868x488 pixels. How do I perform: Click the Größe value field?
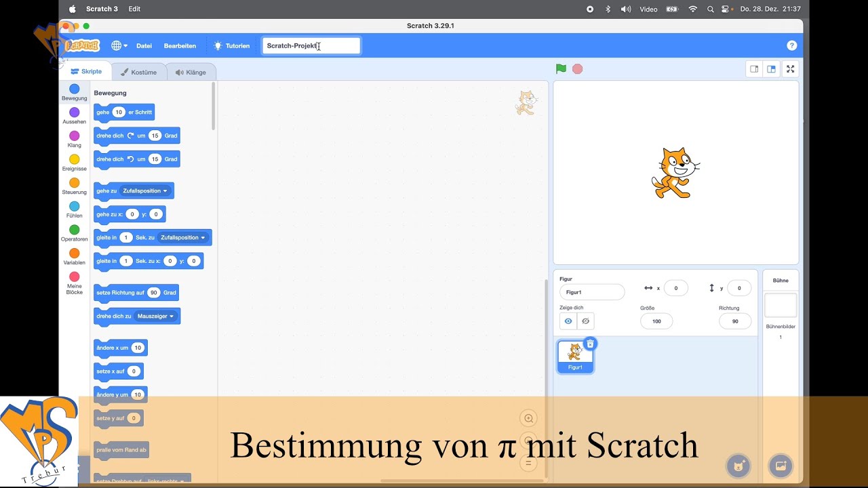pos(656,321)
